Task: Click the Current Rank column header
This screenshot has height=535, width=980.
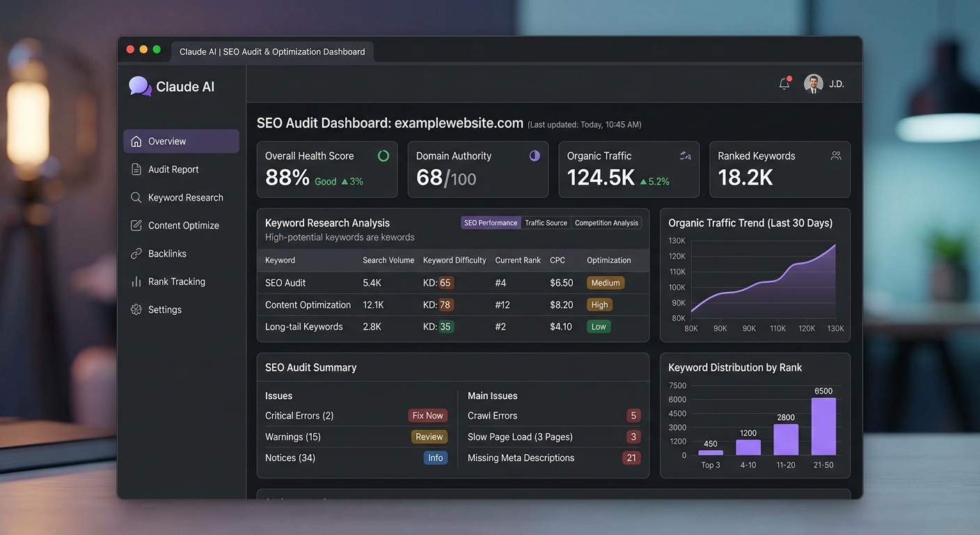Action: point(518,260)
